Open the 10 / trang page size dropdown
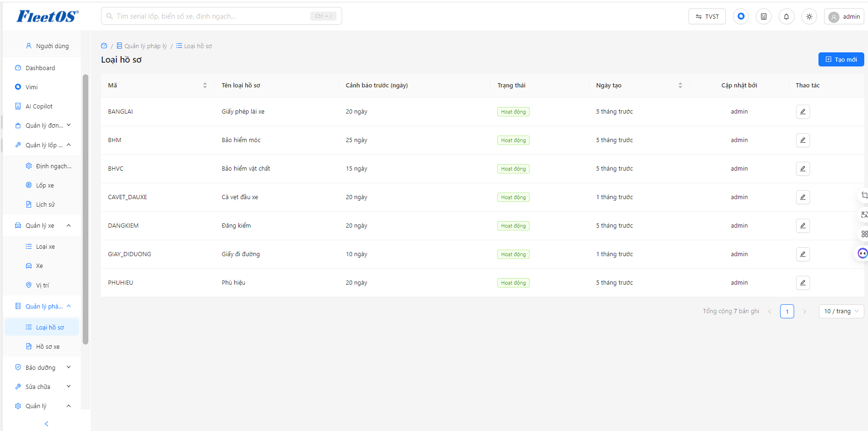The image size is (868, 431). pos(841,311)
